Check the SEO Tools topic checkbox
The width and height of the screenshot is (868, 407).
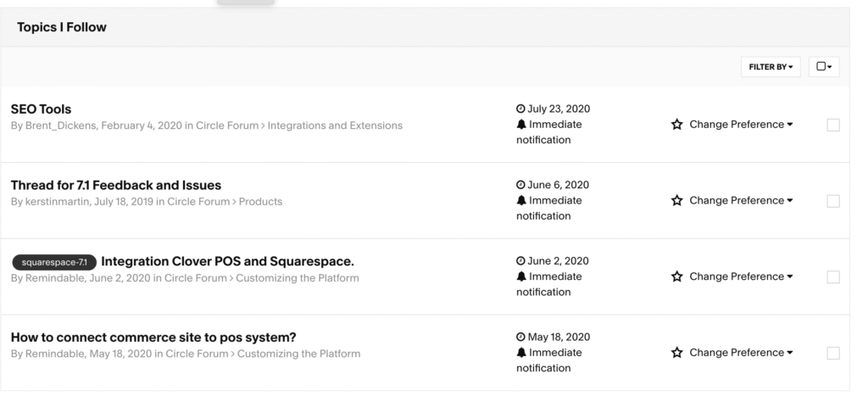click(833, 125)
